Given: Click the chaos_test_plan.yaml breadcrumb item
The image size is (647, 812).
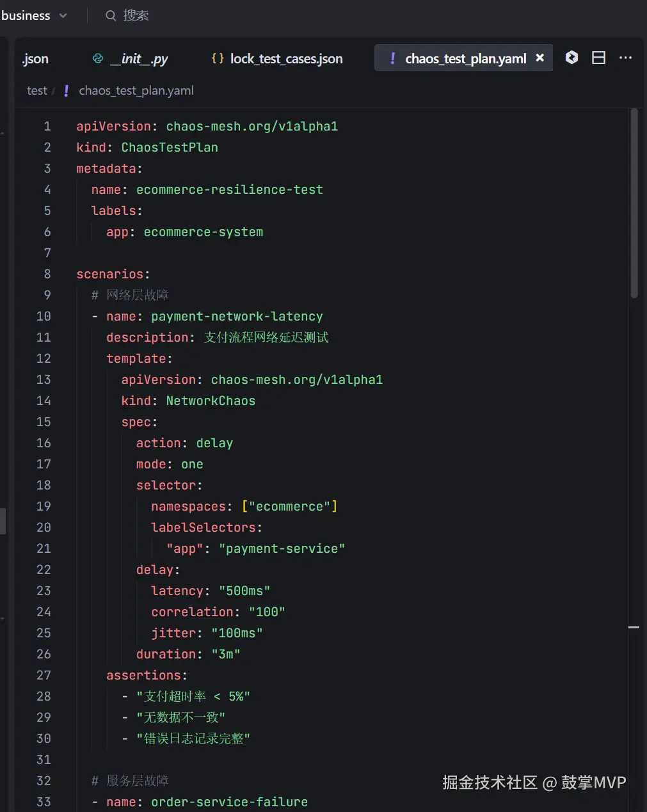Looking at the screenshot, I should (x=136, y=91).
